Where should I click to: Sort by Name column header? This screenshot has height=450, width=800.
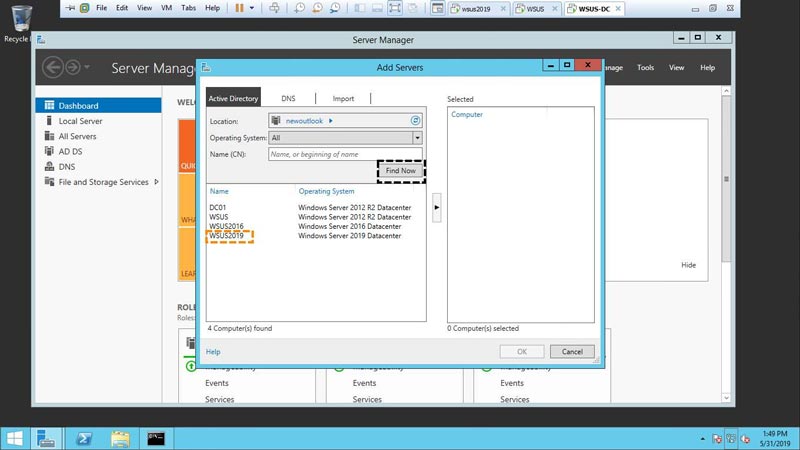[219, 191]
